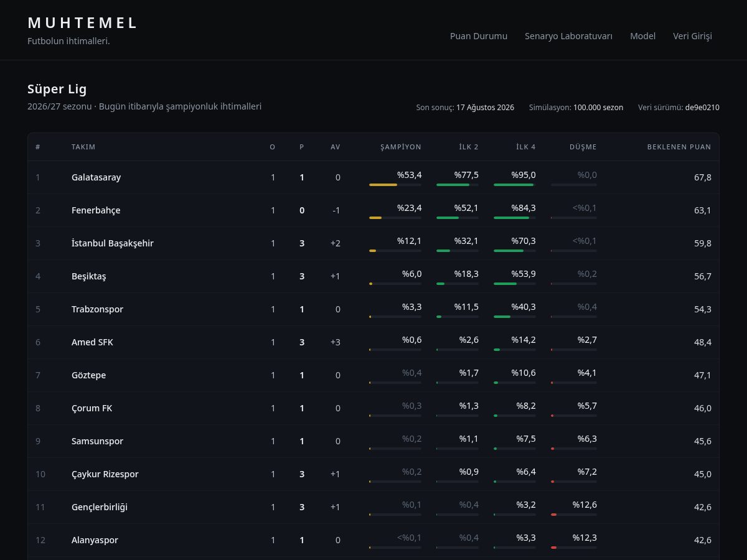
Task: Select the Beşiktaş team name
Action: click(x=89, y=276)
